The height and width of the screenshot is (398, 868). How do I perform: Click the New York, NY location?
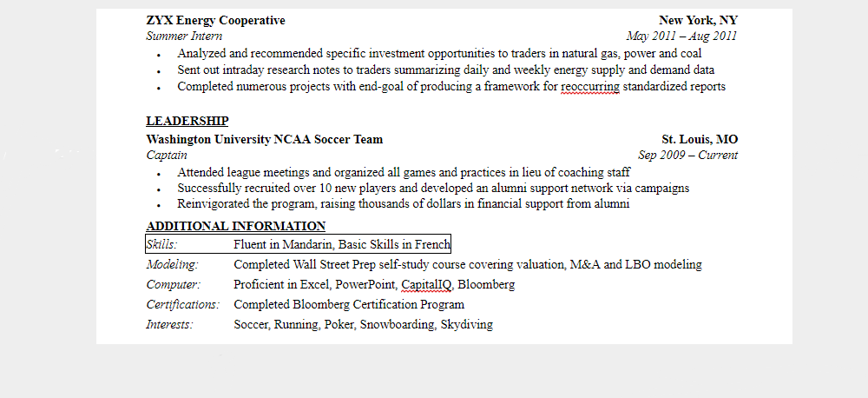(x=698, y=20)
